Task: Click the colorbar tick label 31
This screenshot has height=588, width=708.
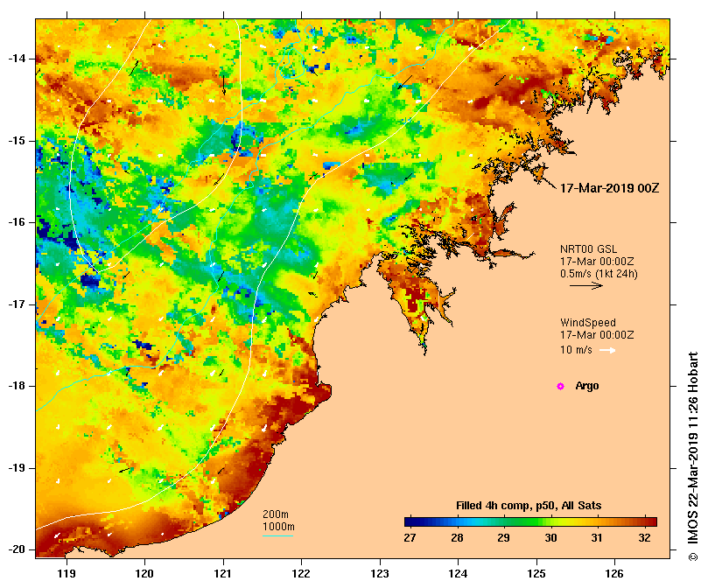Action: pyautogui.click(x=597, y=538)
